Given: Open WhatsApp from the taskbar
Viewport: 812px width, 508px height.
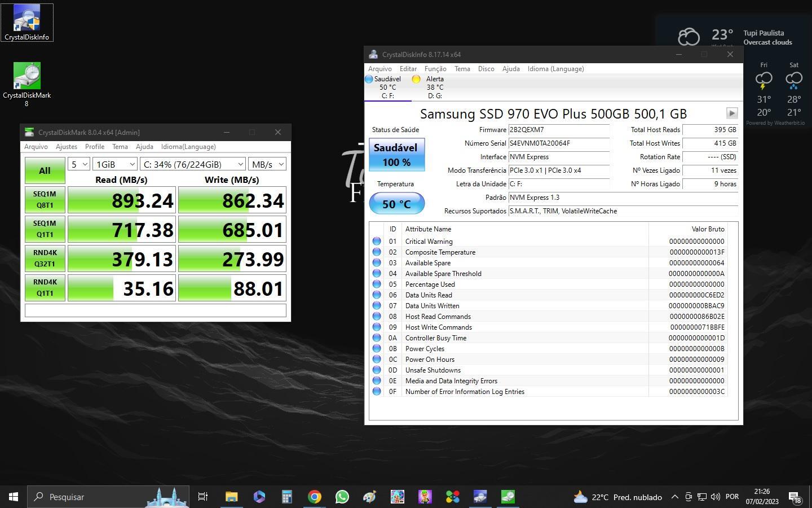Looking at the screenshot, I should [x=342, y=497].
